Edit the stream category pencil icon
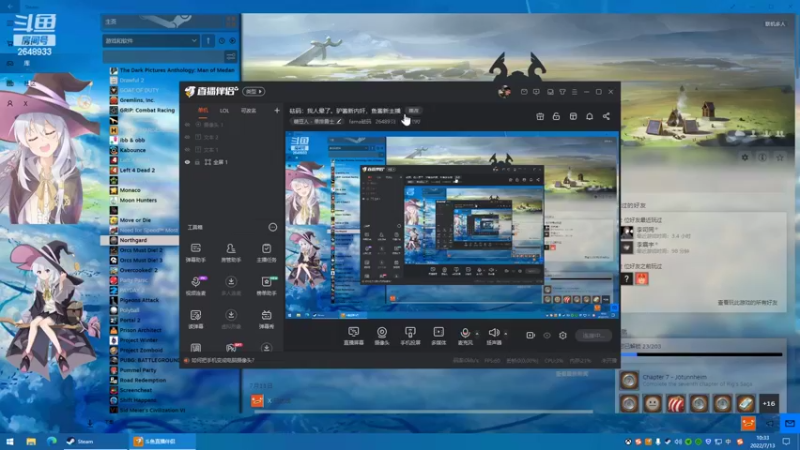This screenshot has height=450, width=800. (339, 121)
